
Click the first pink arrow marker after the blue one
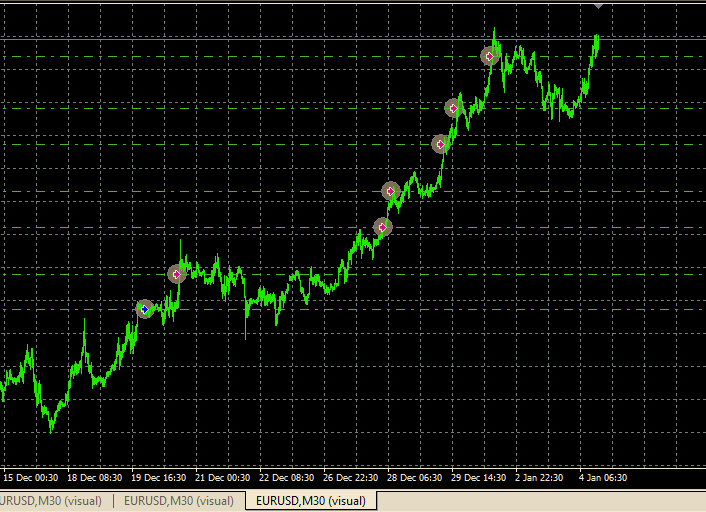pos(176,274)
